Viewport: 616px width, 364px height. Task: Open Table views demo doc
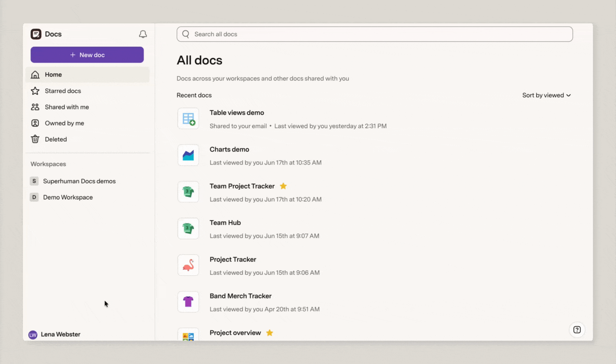click(x=237, y=113)
